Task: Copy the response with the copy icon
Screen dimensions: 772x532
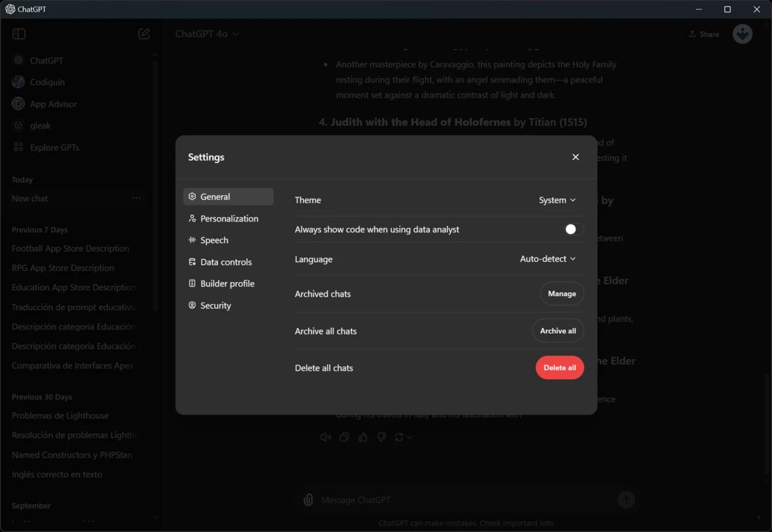Action: pos(344,437)
